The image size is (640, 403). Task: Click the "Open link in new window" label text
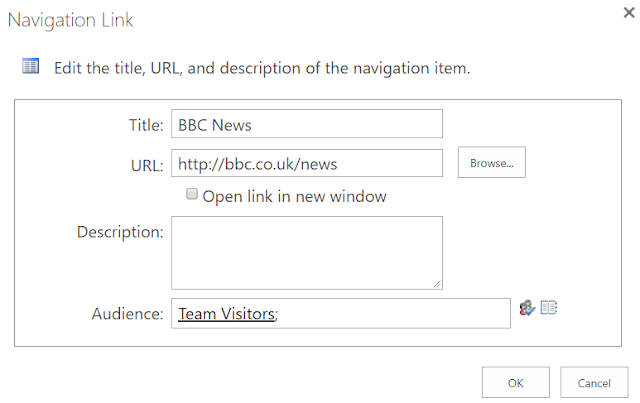pos(294,196)
